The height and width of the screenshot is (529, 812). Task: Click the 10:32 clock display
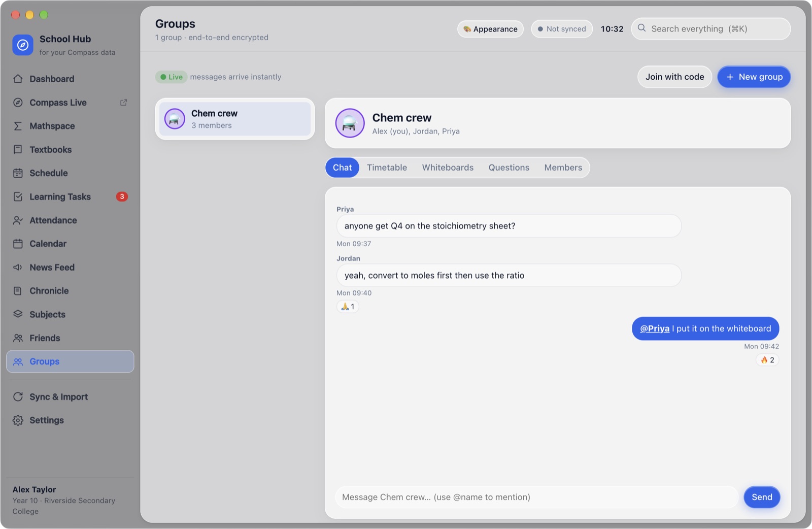click(x=612, y=29)
